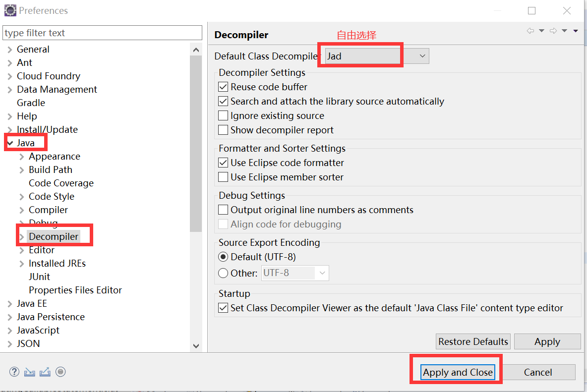Select JUnit preferences item

coord(39,277)
